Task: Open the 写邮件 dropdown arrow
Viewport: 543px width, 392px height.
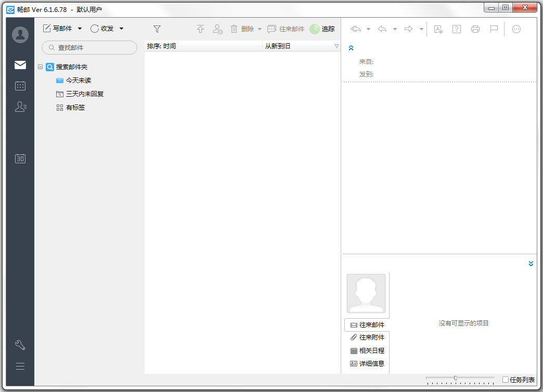Action: (x=79, y=29)
